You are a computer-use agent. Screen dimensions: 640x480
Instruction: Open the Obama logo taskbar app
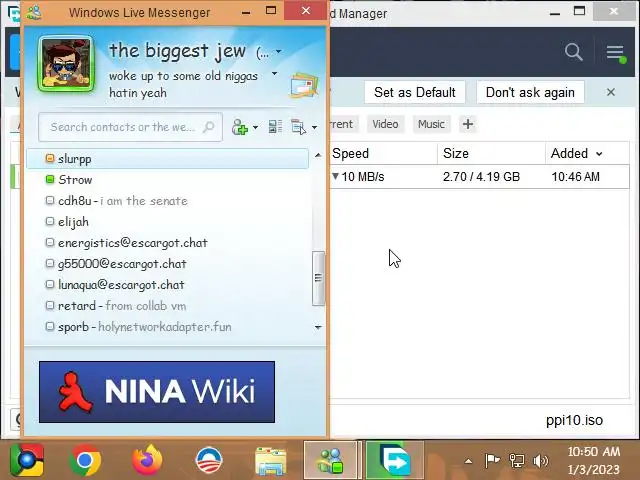(209, 460)
